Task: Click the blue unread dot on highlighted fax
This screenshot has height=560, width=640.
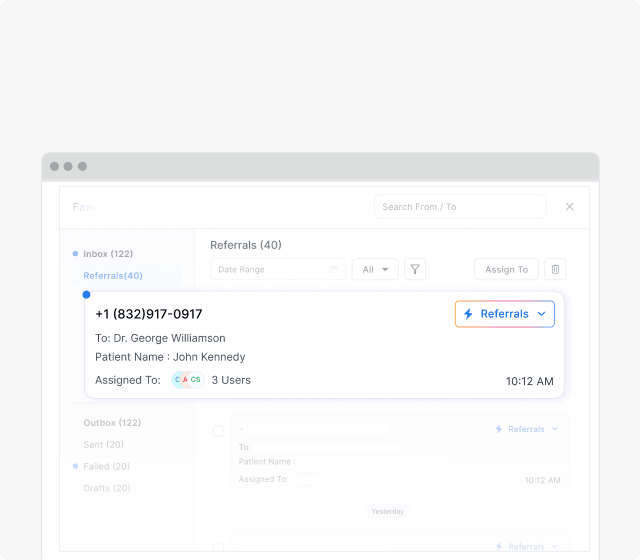Action: point(86,295)
